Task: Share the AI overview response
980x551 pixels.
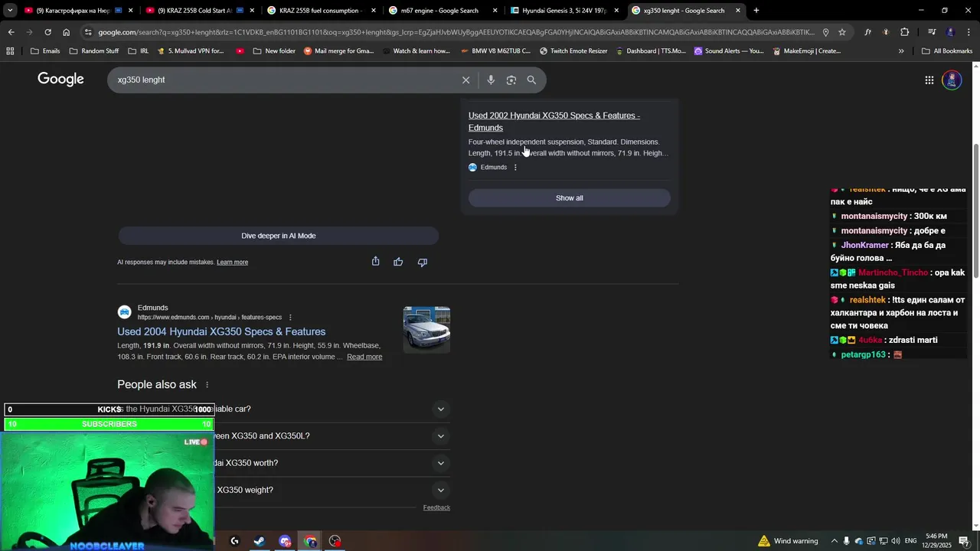Action: coord(375,262)
